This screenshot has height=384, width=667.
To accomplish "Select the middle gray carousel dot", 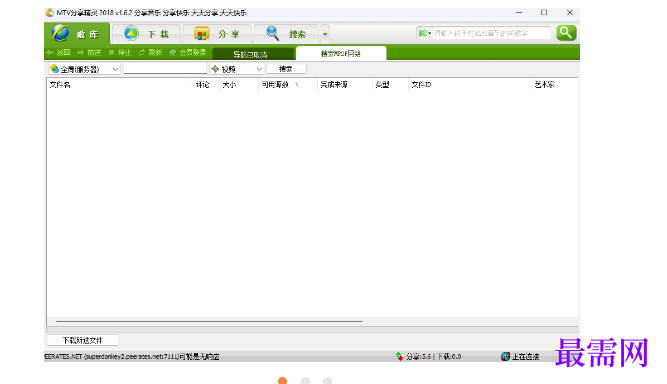I will pyautogui.click(x=305, y=380).
